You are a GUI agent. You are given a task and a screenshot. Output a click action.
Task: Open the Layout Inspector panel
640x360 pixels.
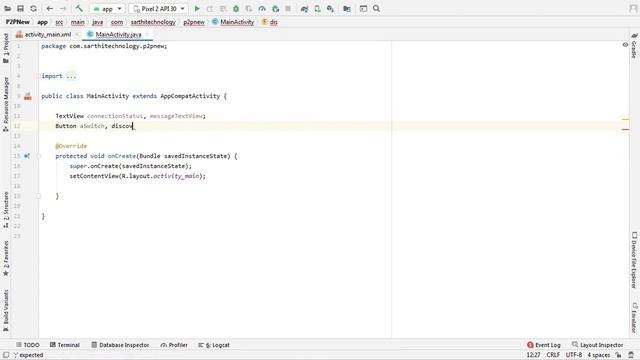598,345
